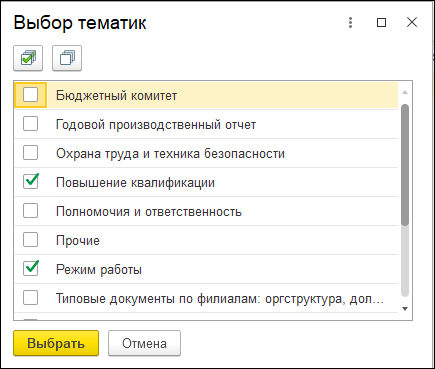Image resolution: width=435 pixels, height=369 pixels.
Task: Enable Охрана труда и техника безопасности checkbox
Action: coord(30,153)
